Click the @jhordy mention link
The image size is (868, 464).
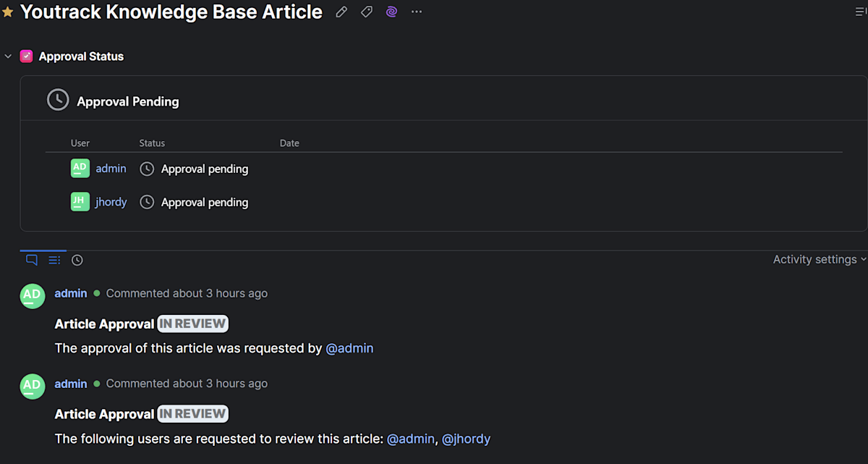click(x=467, y=439)
